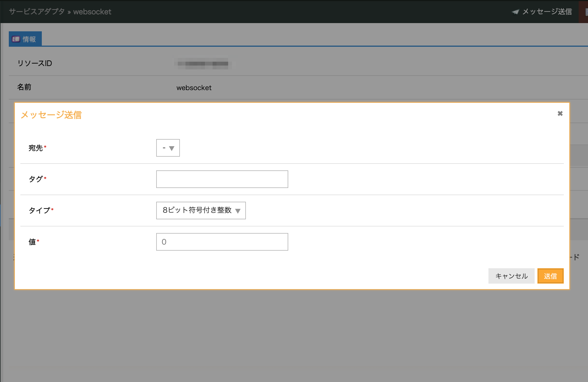Click the 名前 value websocket text
The height and width of the screenshot is (382, 588).
tap(194, 88)
